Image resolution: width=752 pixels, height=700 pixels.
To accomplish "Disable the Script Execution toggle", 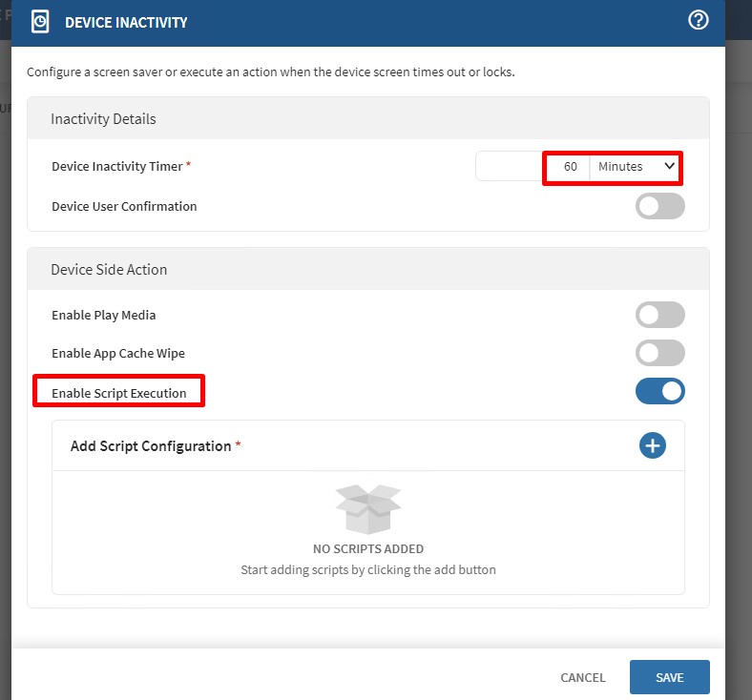I will pos(659,391).
